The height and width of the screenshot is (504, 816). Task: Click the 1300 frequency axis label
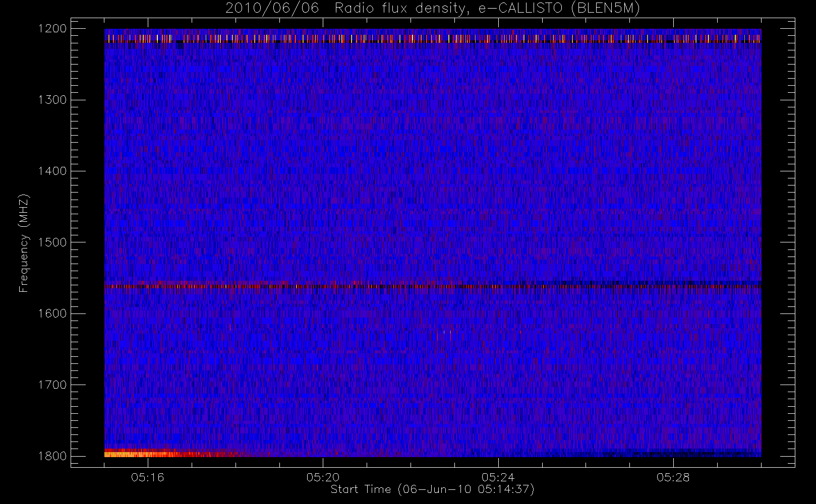coord(52,100)
